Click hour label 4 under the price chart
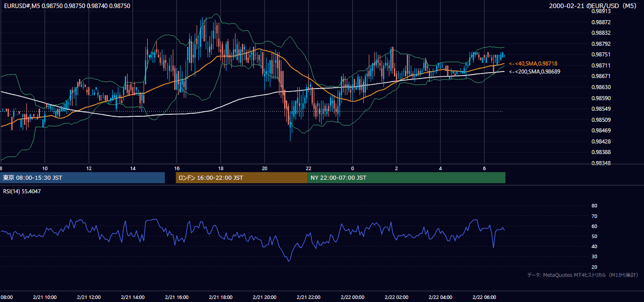 coord(440,168)
